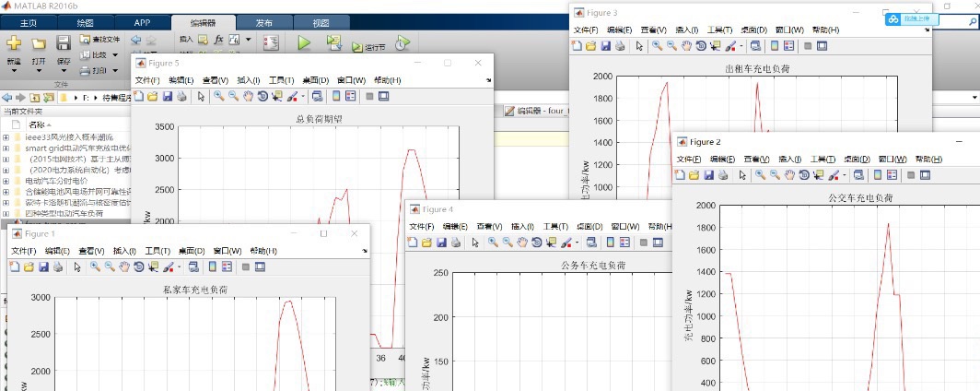
Task: Click the Rotate 3D tool in Figure 5
Action: pos(263,96)
